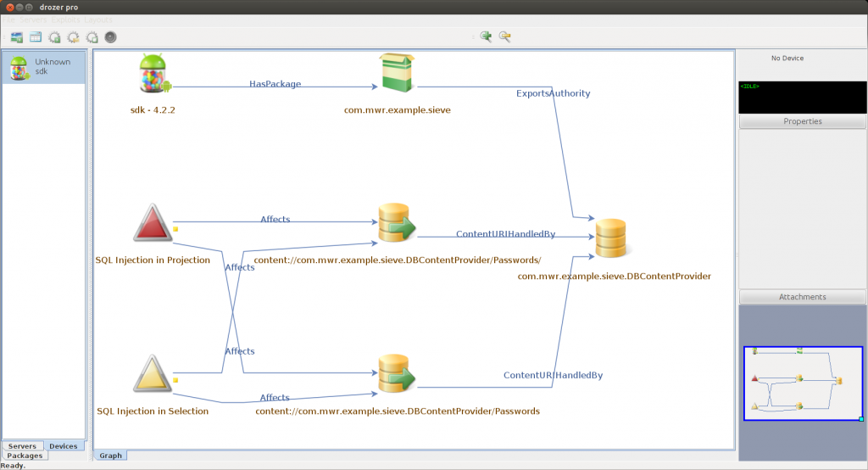Switch to the Packages tab

(x=25, y=456)
